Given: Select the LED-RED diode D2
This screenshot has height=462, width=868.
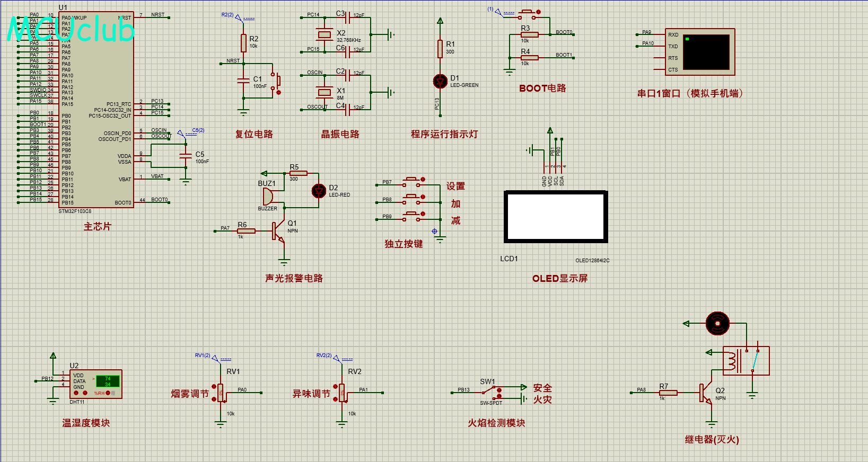Looking at the screenshot, I should point(319,191).
